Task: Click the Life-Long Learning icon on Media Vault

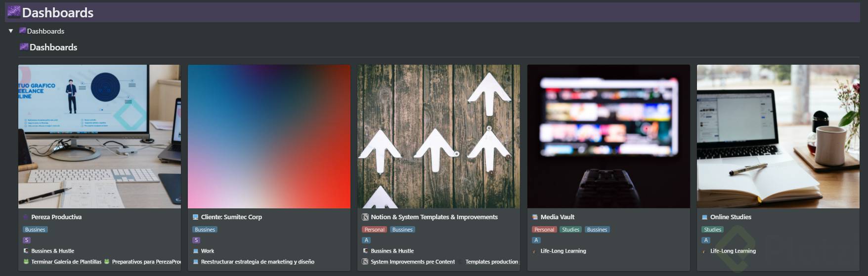Action: pos(535,251)
